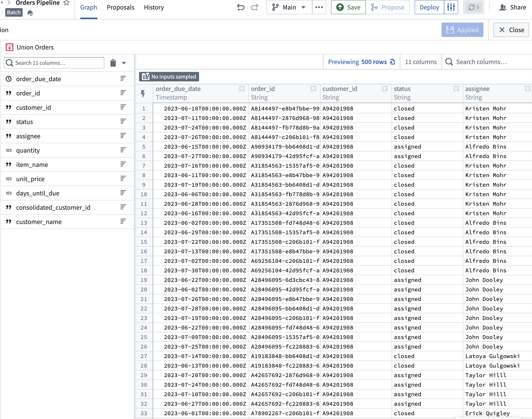Open the status column filter dropdown

[456, 89]
